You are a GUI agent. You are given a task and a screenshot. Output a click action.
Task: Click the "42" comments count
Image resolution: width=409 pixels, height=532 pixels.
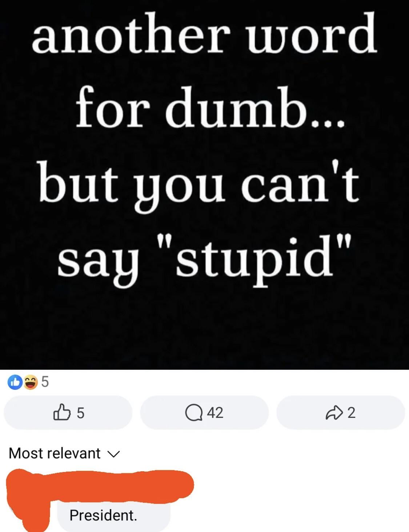coord(215,413)
